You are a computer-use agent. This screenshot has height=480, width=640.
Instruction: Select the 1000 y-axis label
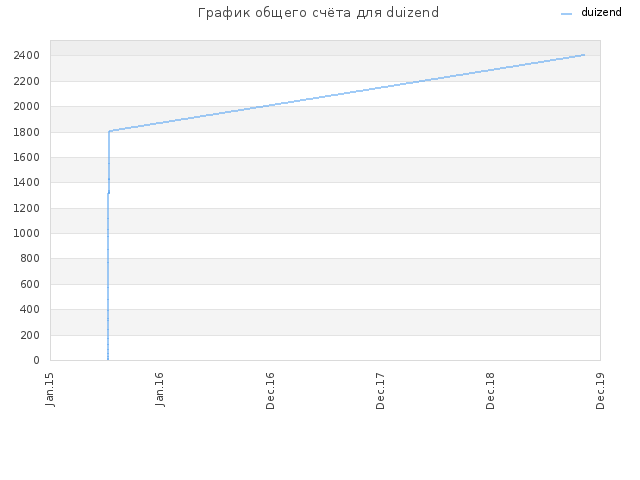click(x=27, y=233)
